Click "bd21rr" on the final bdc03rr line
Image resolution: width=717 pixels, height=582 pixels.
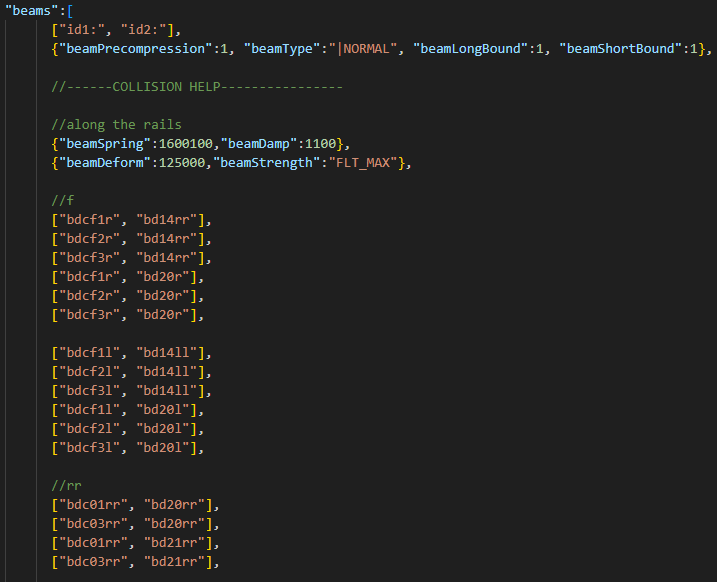tap(174, 561)
